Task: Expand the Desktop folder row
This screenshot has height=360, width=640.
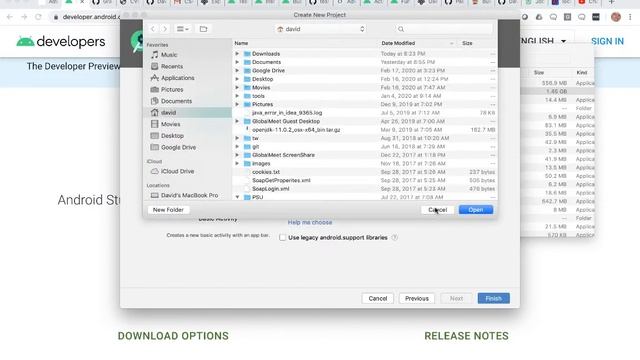Action: tap(237, 79)
